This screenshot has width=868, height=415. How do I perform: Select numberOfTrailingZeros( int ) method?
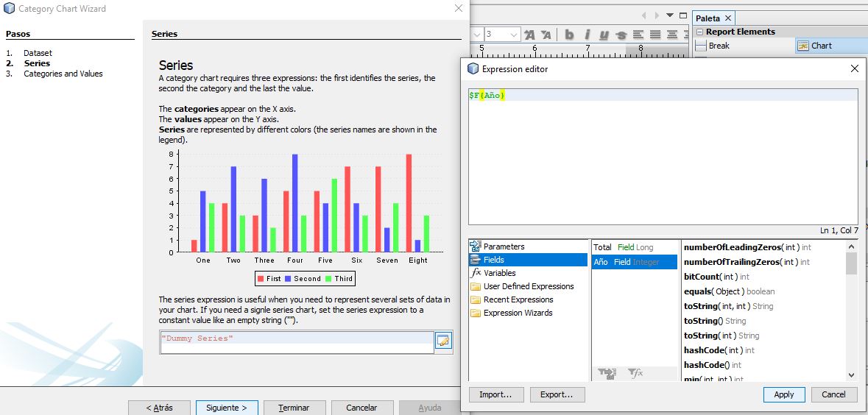[747, 262]
